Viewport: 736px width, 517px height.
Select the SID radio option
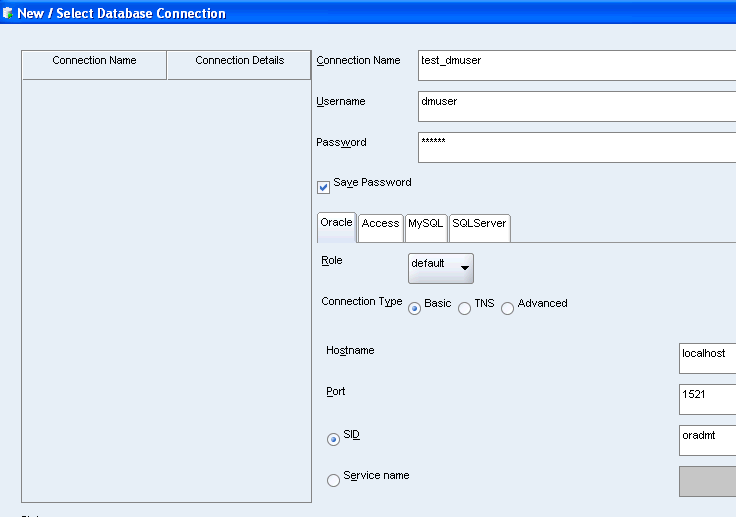pos(333,439)
